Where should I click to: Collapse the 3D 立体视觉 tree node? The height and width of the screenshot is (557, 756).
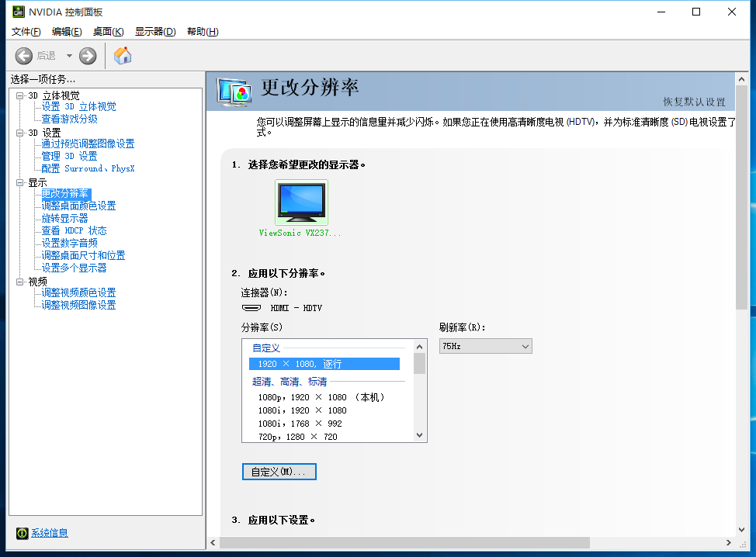coord(19,95)
